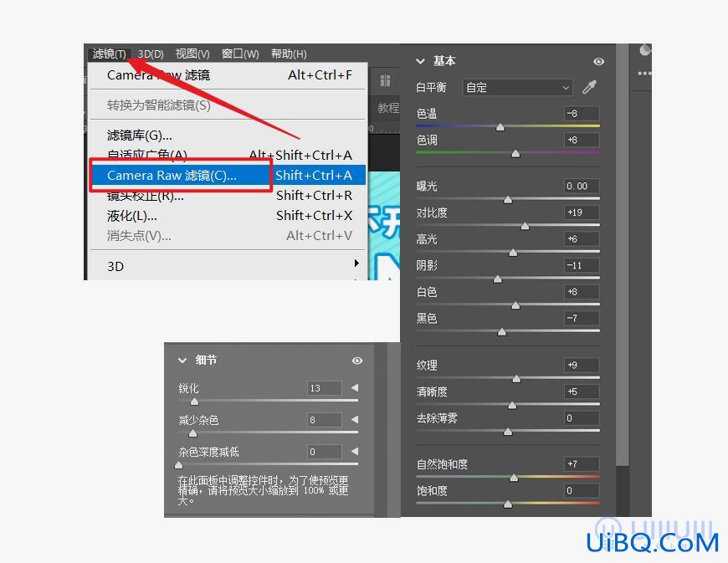This screenshot has width=728, height=563.
Task: Click the 阴影 slider handle
Action: coord(498,279)
